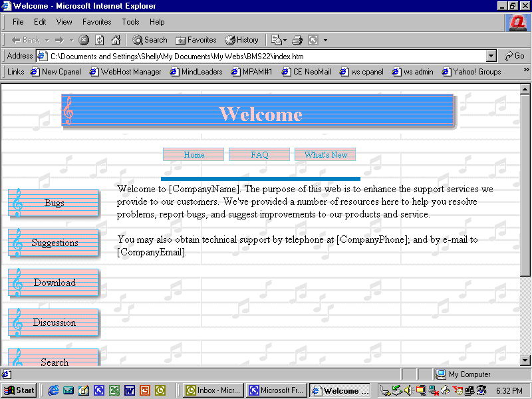The height and width of the screenshot is (399, 532).
Task: Open the File menu
Action: click(x=18, y=22)
